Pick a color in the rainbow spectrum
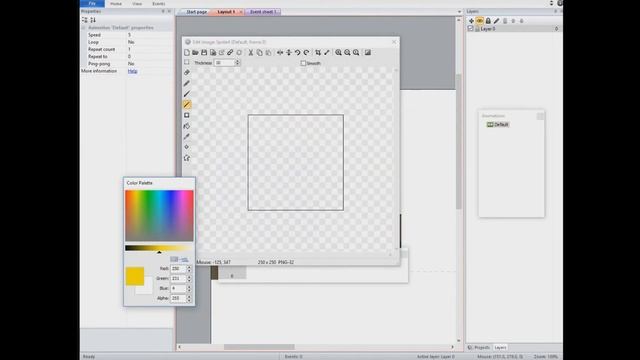 [159, 216]
